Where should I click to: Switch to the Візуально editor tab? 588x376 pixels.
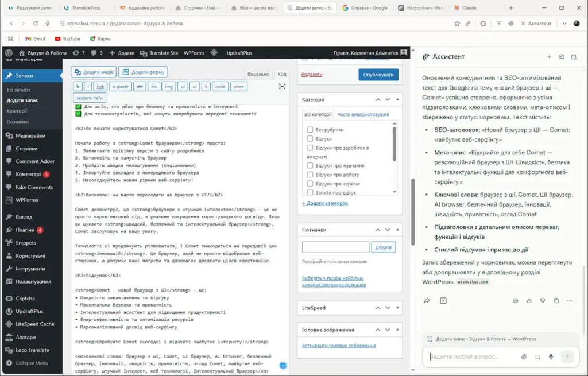point(258,74)
